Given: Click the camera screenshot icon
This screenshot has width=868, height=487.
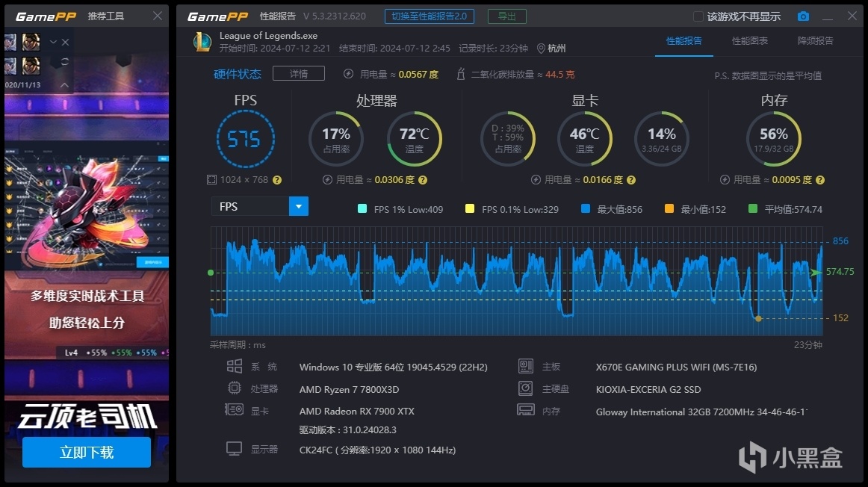Looking at the screenshot, I should pyautogui.click(x=803, y=16).
